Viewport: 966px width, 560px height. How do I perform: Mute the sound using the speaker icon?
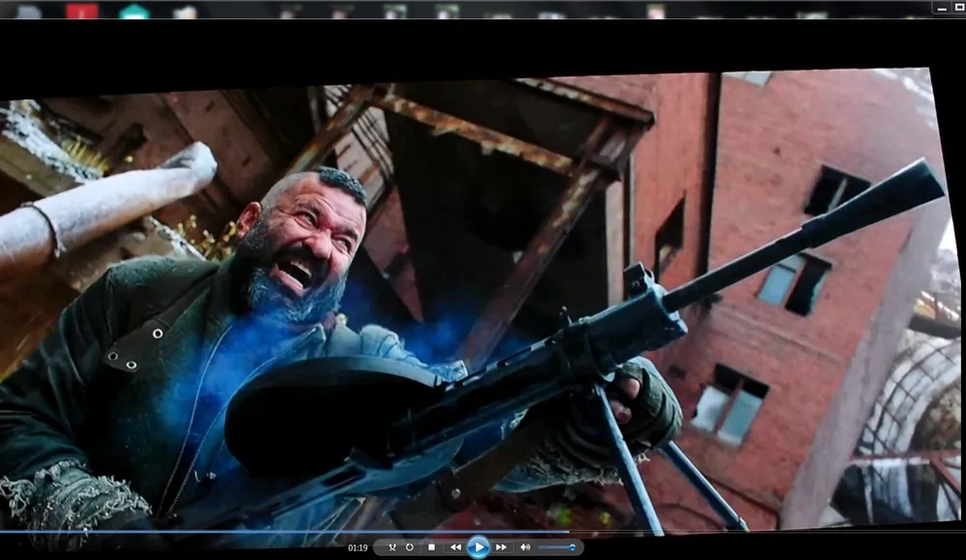tap(525, 547)
